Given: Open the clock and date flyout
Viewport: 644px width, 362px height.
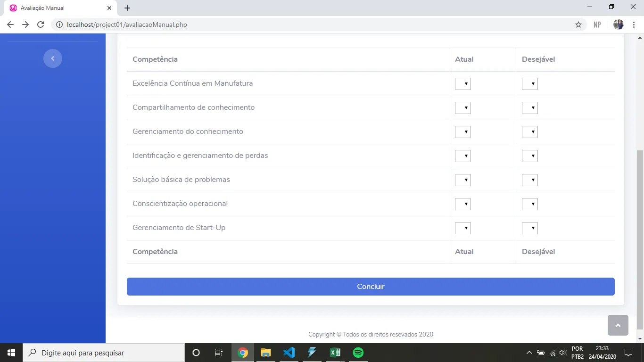Looking at the screenshot, I should (602, 353).
